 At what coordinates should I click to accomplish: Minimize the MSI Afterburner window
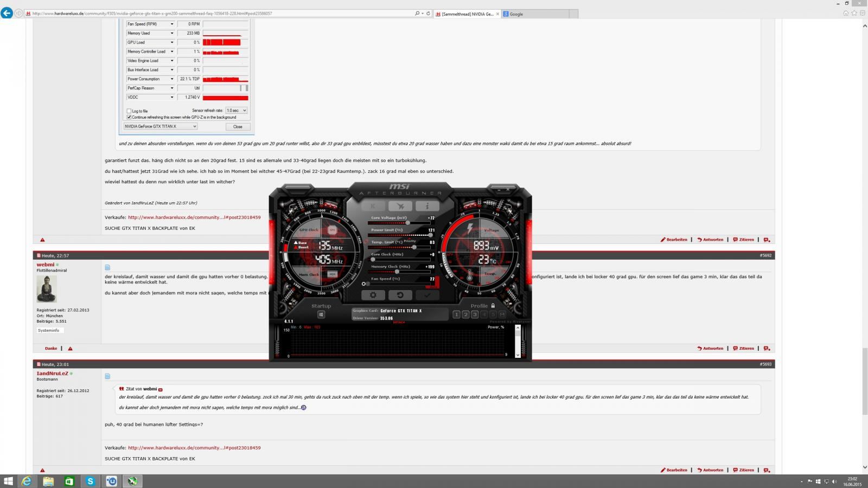[x=500, y=189]
